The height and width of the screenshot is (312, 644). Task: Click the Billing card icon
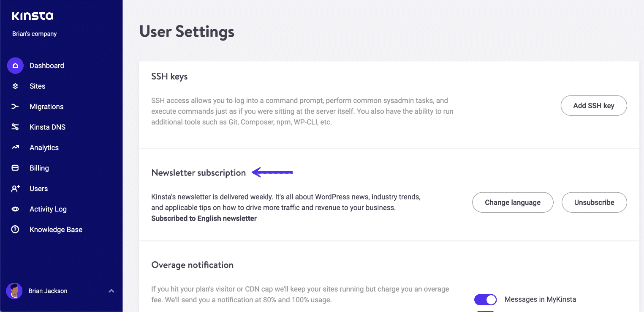point(15,168)
